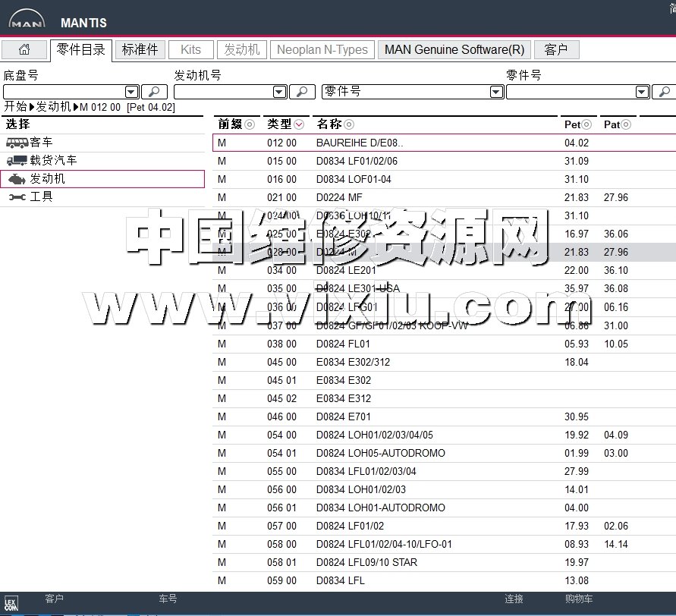Select 发动机 in the selection panel
The image size is (676, 616).
click(47, 179)
